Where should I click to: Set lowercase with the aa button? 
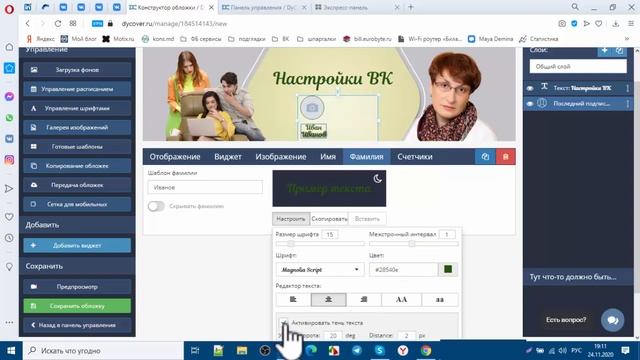[440, 300]
